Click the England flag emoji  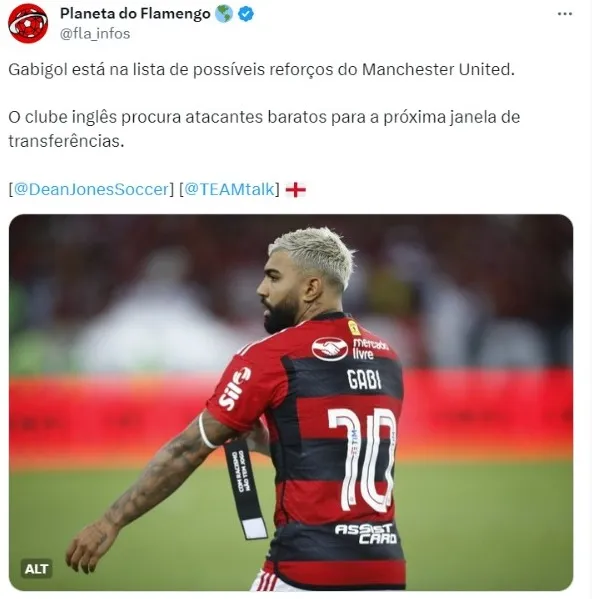[296, 189]
